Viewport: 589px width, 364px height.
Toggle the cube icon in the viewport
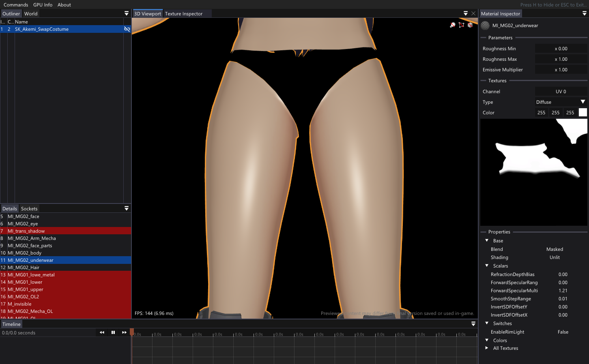[470, 25]
